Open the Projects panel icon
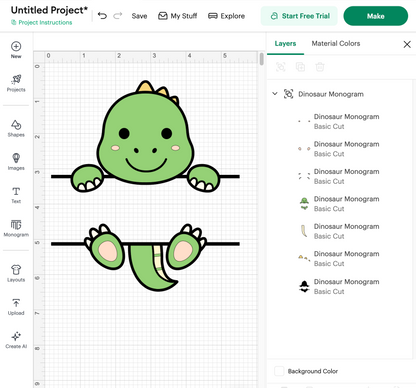This screenshot has height=388, width=416. tap(16, 79)
